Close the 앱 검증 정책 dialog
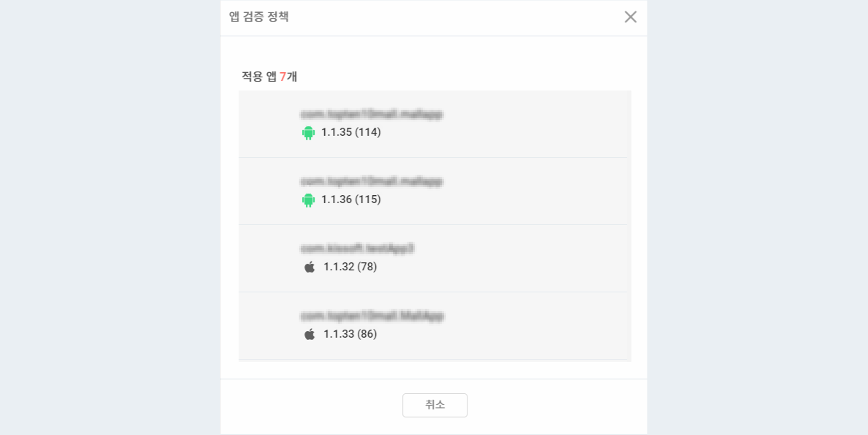Viewport: 868px width, 435px height. click(630, 17)
